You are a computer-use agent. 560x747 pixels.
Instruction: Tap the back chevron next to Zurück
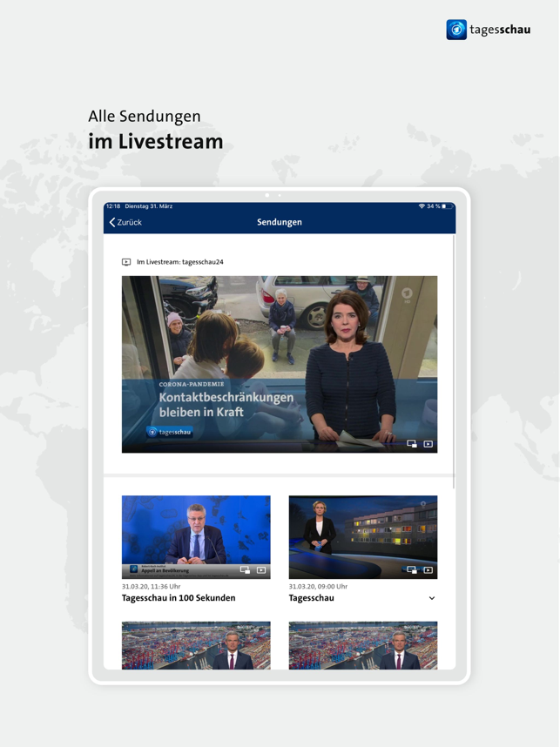112,222
